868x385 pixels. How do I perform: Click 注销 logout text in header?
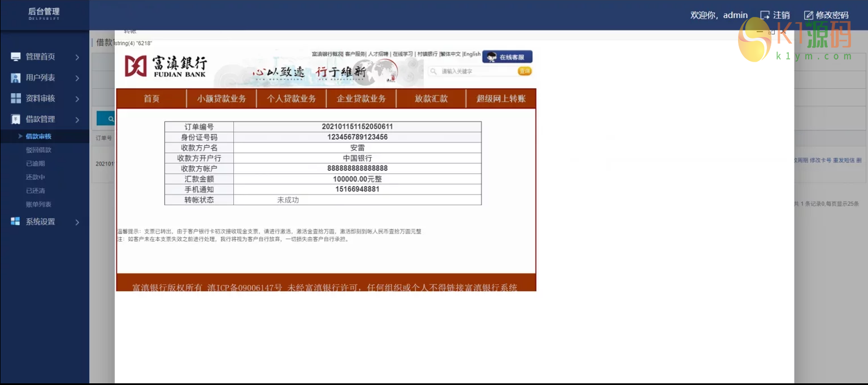coord(782,15)
